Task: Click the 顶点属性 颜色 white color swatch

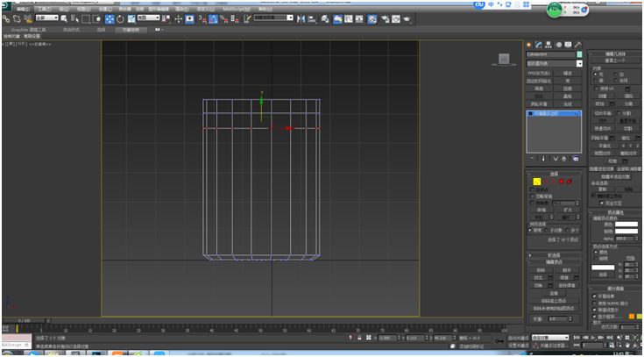Action: click(626, 225)
